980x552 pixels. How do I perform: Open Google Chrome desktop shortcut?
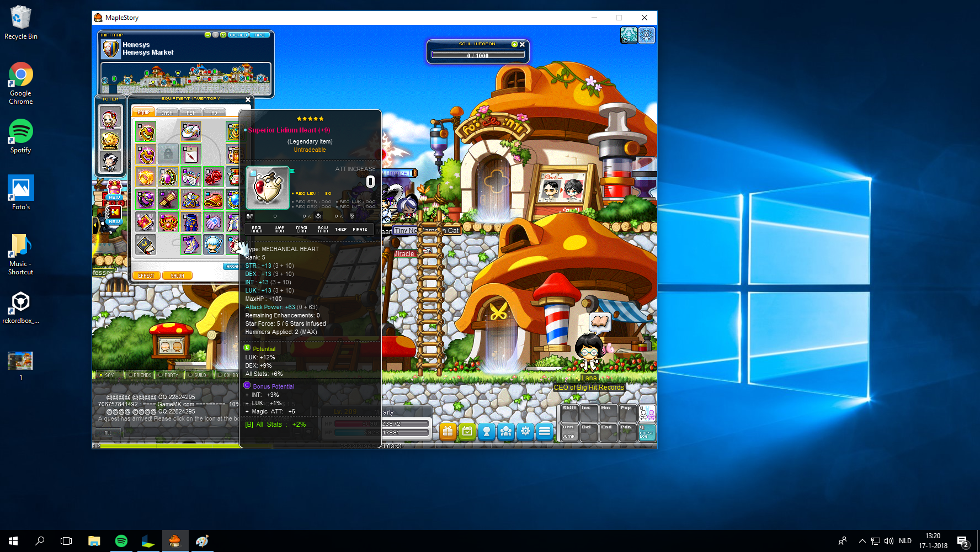point(21,83)
